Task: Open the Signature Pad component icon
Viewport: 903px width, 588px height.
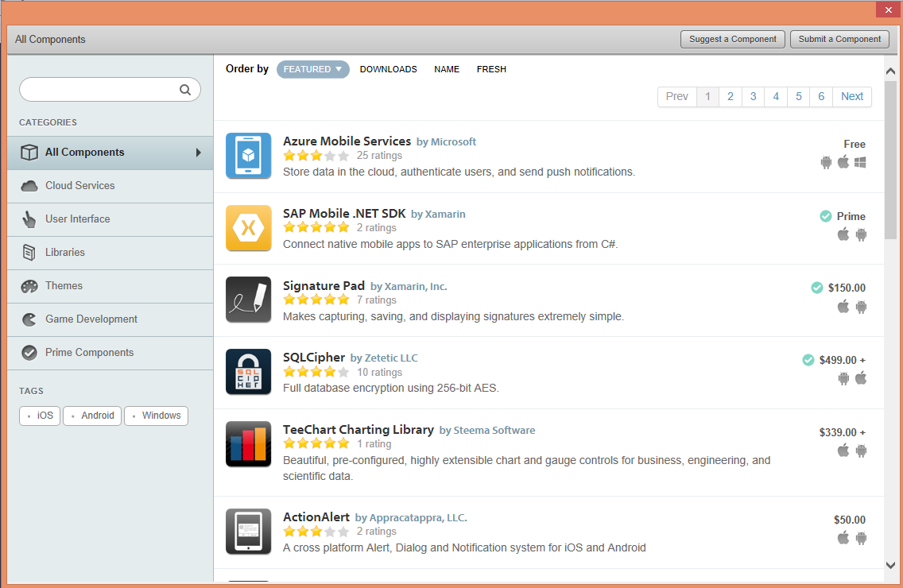Action: (x=248, y=300)
